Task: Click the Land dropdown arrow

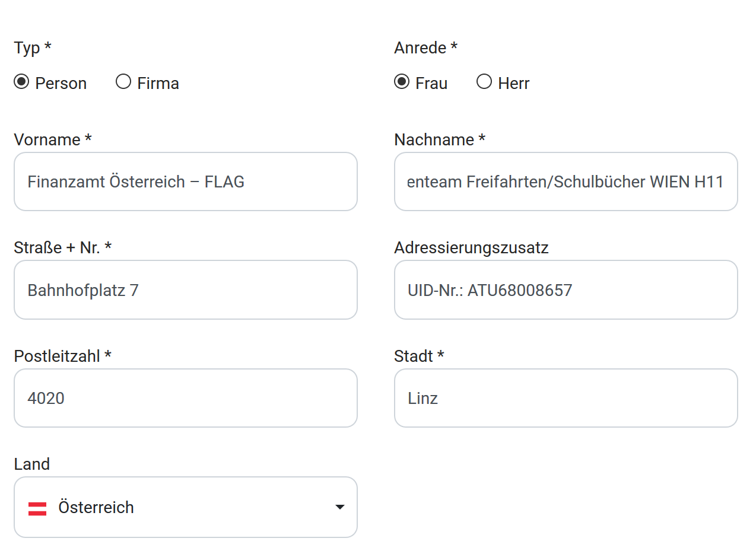Action: coord(340,507)
